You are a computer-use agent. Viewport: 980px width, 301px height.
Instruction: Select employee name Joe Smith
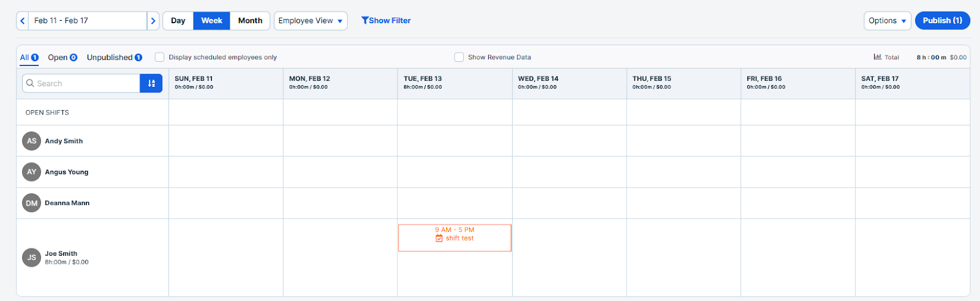pos(61,254)
